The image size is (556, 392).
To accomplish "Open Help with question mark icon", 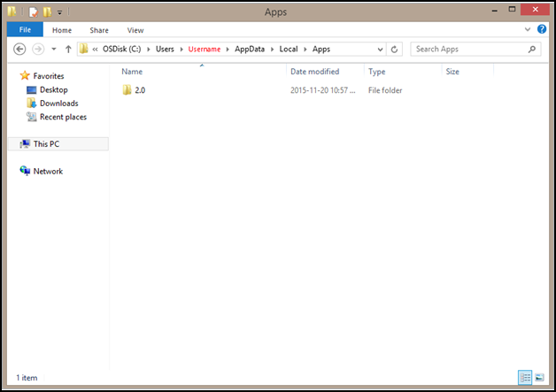I will [542, 29].
